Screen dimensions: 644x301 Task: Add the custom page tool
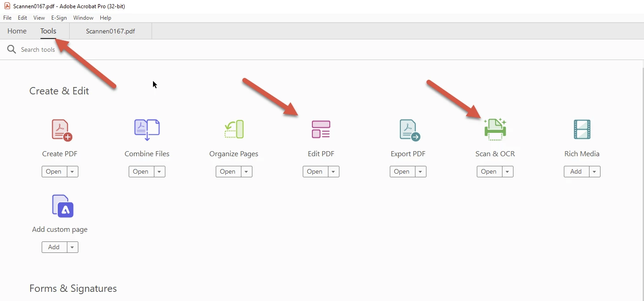pos(54,247)
